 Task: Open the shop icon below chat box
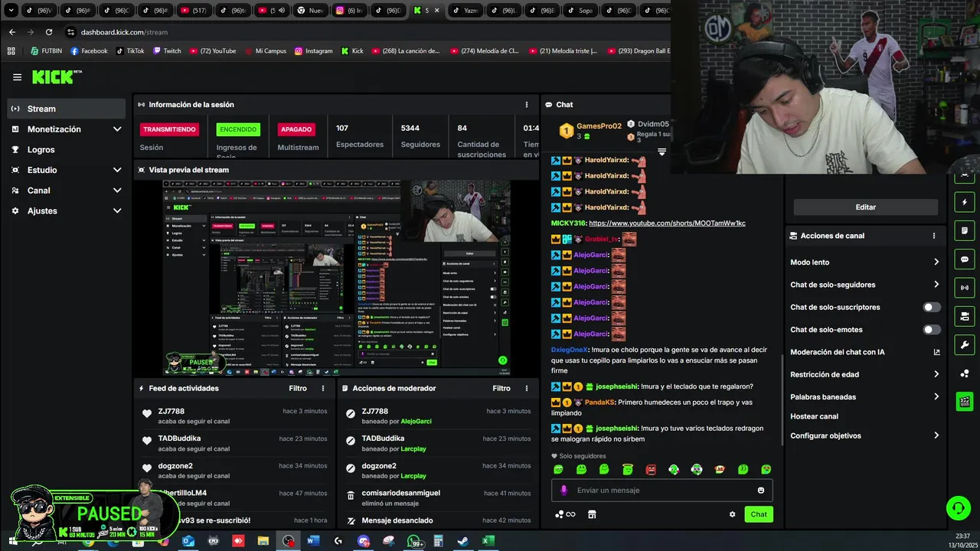[592, 514]
